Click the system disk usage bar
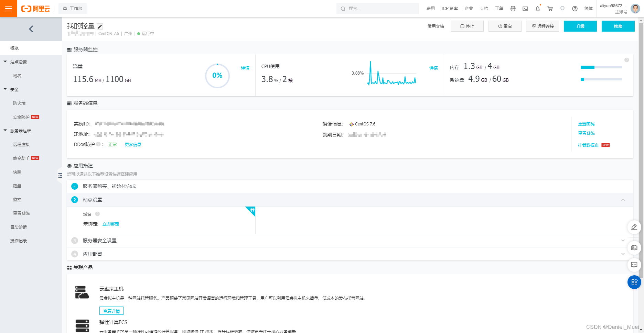644x333 pixels. pyautogui.click(x=601, y=79)
